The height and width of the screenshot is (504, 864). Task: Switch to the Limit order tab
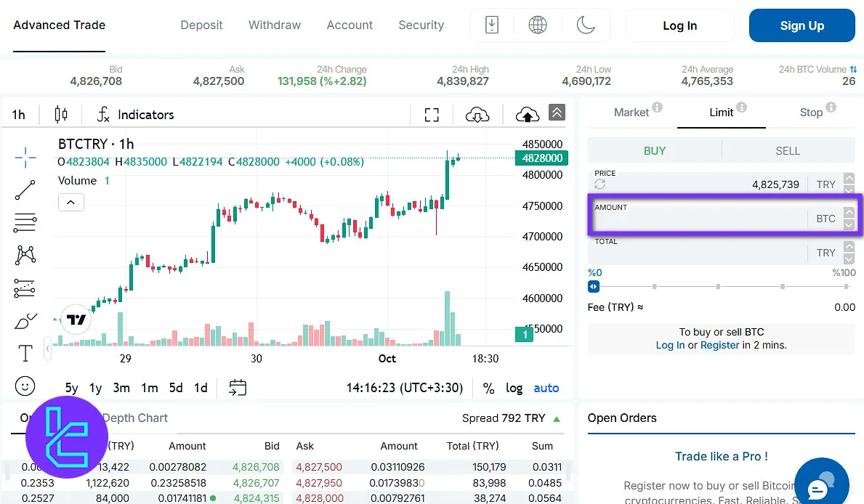point(721,113)
